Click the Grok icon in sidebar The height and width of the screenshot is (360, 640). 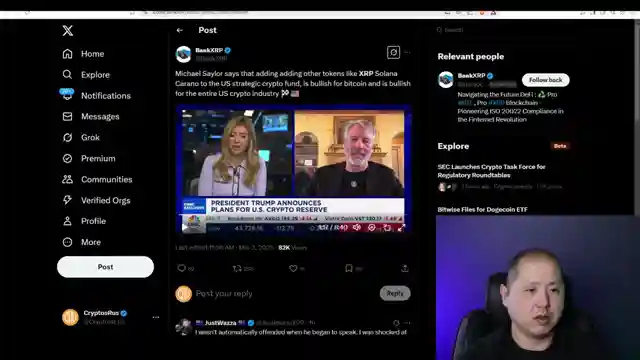[67, 138]
